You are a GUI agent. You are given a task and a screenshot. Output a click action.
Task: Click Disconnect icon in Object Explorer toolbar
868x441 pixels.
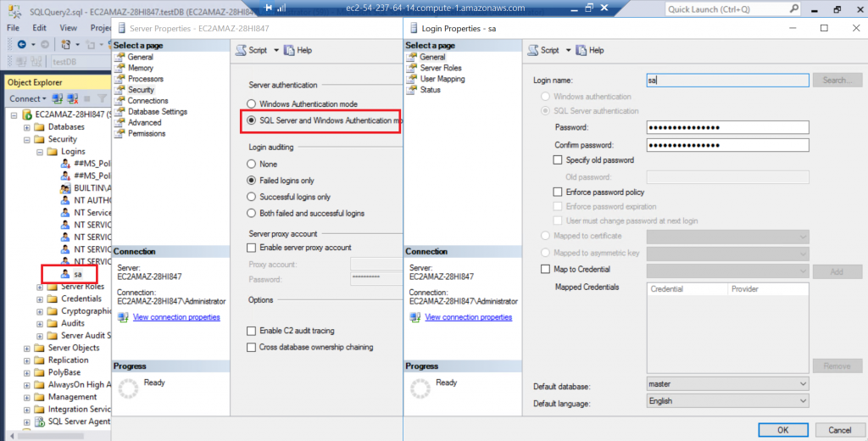click(73, 98)
